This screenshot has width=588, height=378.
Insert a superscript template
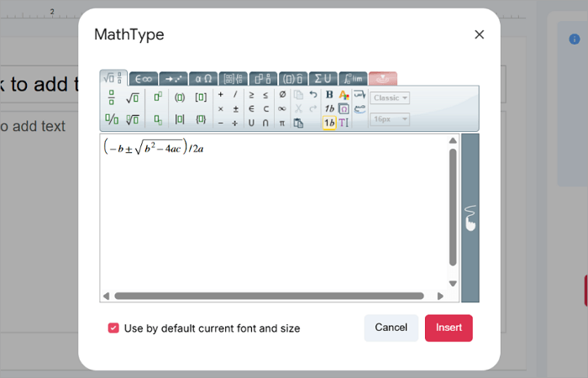click(158, 97)
